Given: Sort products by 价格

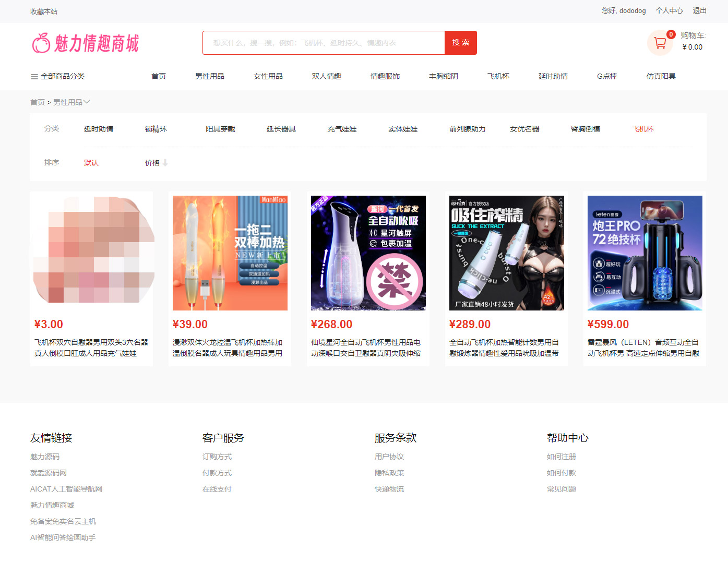Looking at the screenshot, I should [152, 163].
